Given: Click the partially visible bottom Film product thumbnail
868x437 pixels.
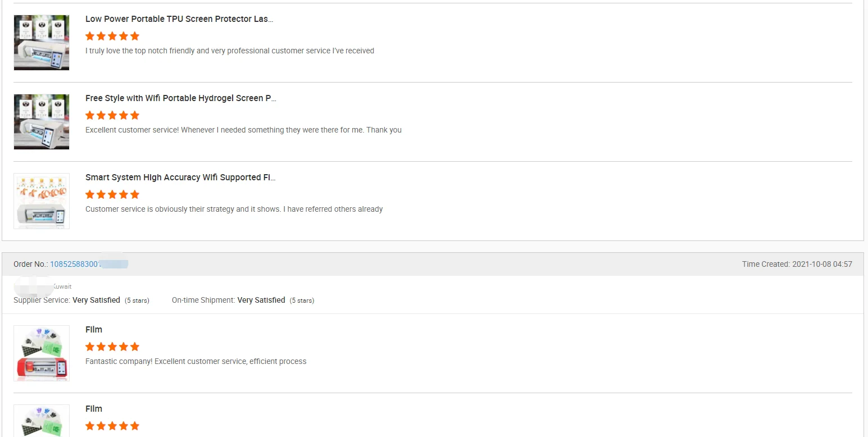Looking at the screenshot, I should 42,421.
